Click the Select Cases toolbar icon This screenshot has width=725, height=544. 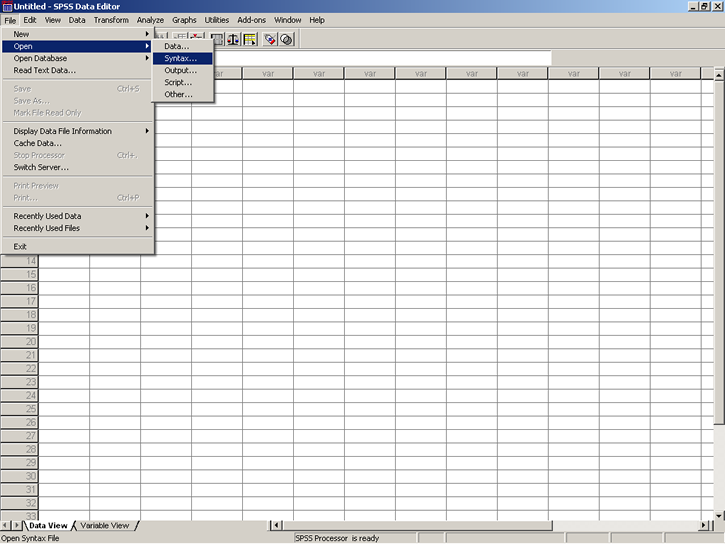click(x=250, y=39)
